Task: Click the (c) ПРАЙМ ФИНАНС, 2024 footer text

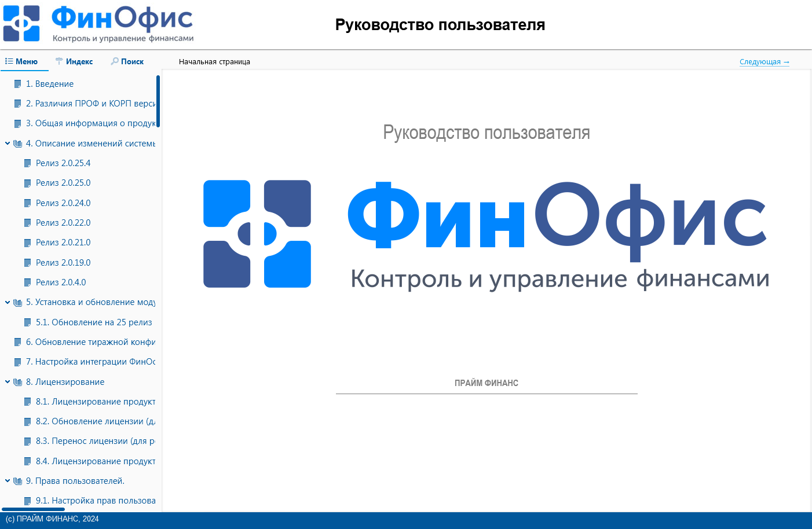Action: click(x=52, y=519)
